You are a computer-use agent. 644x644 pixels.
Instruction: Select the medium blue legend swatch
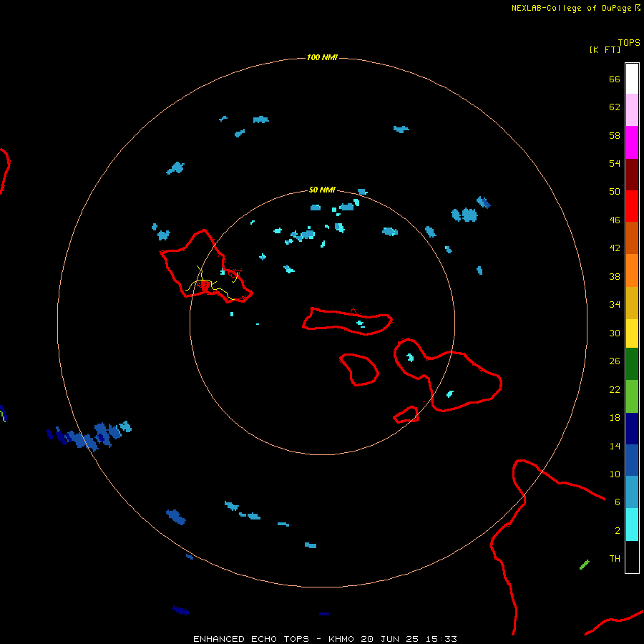coord(632,460)
